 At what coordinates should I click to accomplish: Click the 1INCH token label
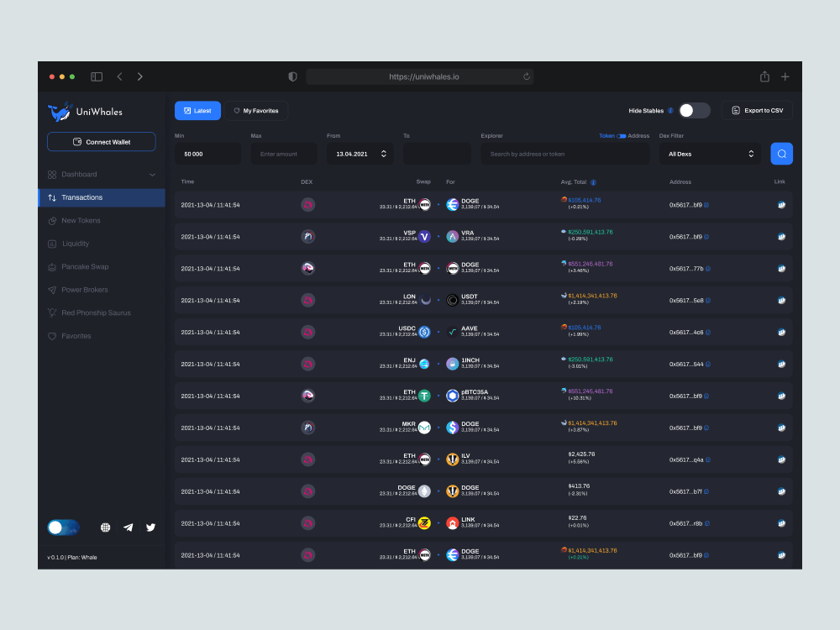470,360
